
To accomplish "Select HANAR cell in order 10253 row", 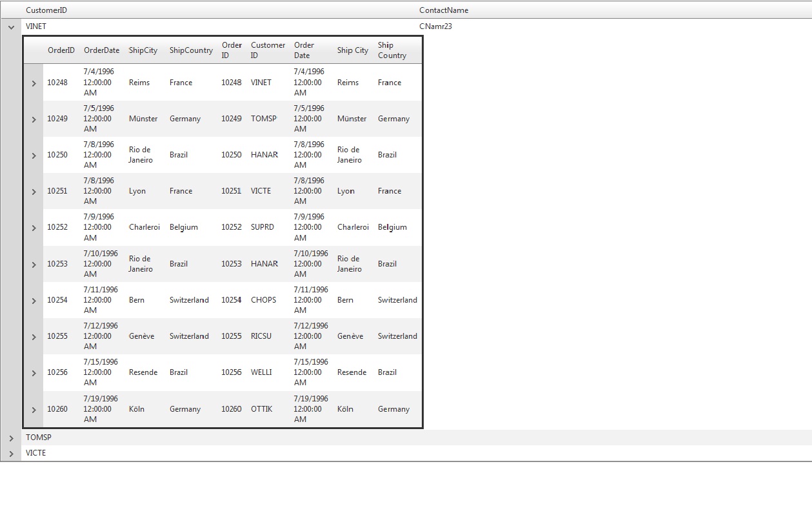I will [264, 264].
